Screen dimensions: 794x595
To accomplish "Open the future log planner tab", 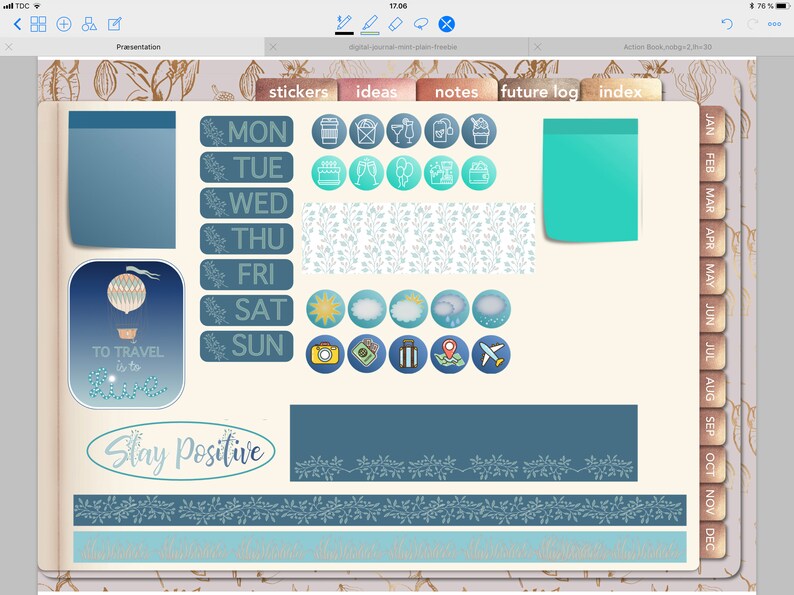I will pyautogui.click(x=539, y=90).
